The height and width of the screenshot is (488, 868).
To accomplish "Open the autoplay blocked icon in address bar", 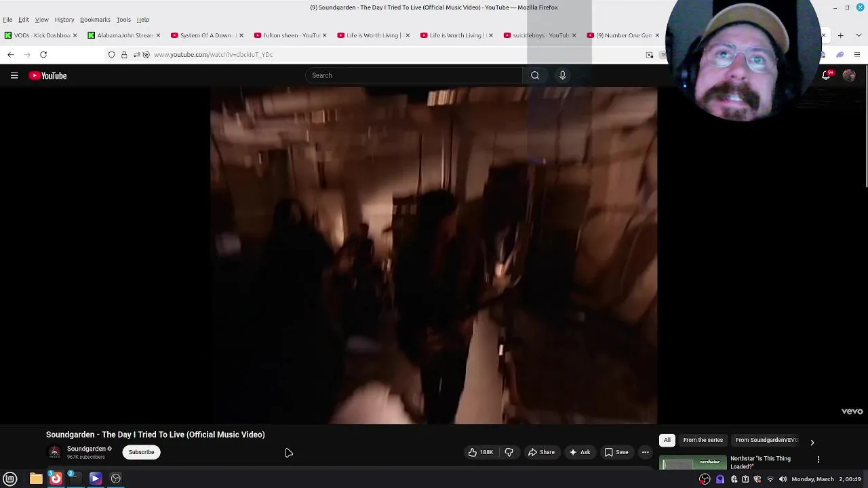I will [146, 54].
